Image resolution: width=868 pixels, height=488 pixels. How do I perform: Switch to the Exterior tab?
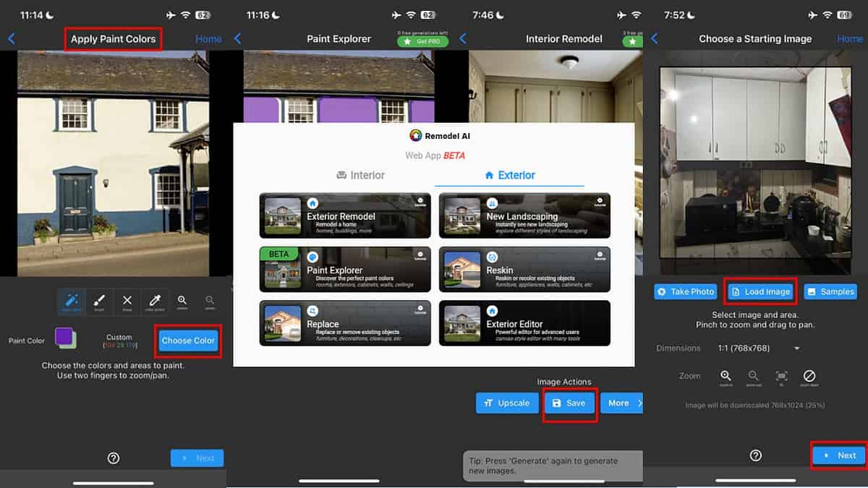510,175
